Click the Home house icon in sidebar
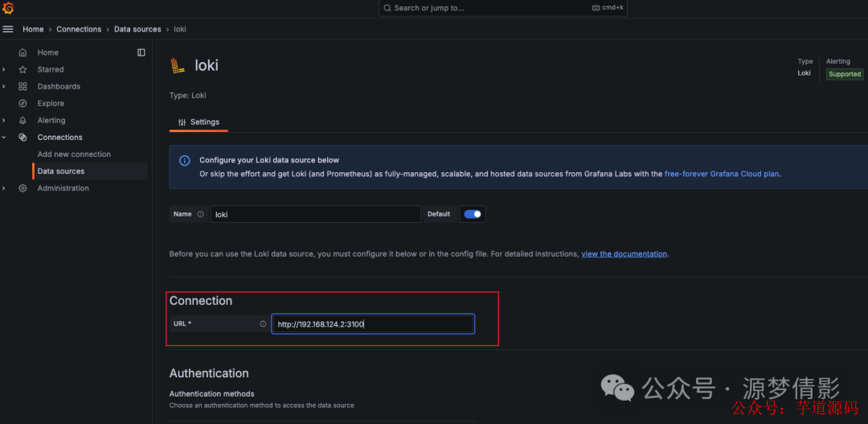868x424 pixels. pos(23,52)
